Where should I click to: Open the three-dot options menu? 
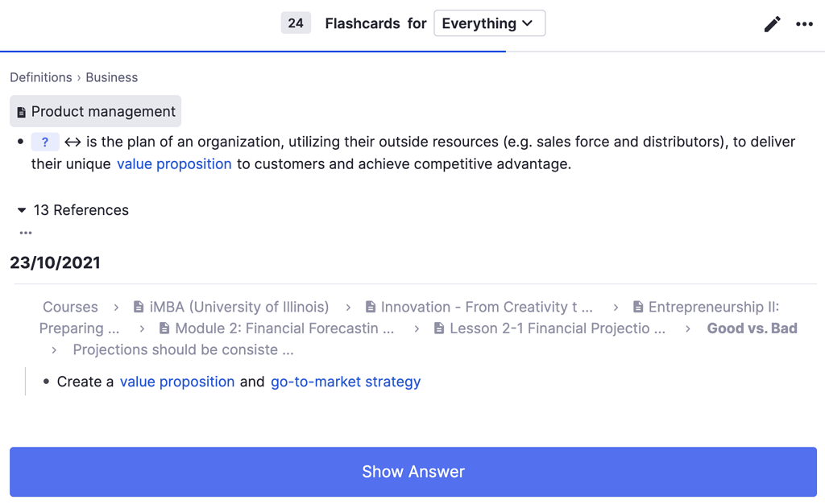coord(804,24)
